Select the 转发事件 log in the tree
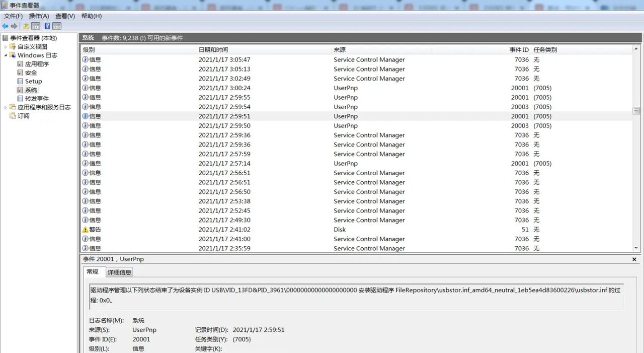Image resolution: width=644 pixels, height=353 pixels. coord(37,99)
